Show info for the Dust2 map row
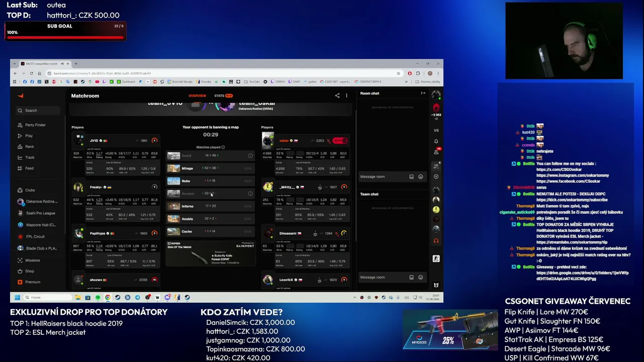 (x=250, y=156)
